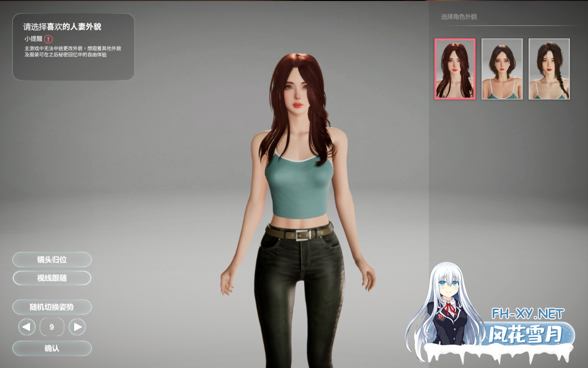Open the FH-XY.NET watermark link
The width and height of the screenshot is (588, 368).
click(528, 314)
